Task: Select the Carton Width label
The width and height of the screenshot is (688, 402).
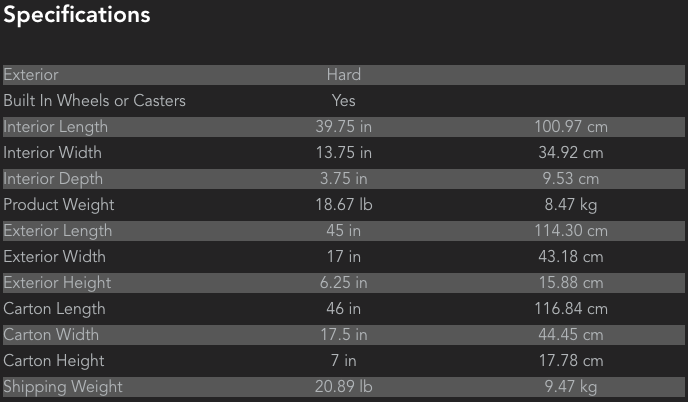Action: (51, 335)
